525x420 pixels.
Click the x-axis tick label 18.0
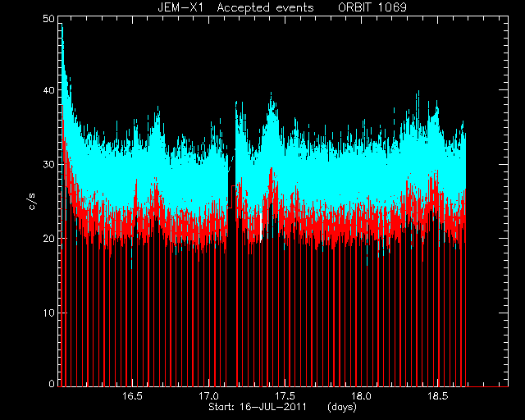[x=361, y=396]
